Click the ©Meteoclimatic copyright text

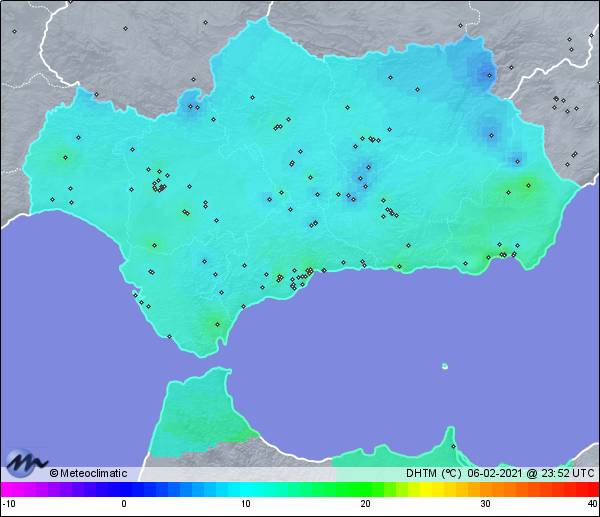[x=88, y=473]
